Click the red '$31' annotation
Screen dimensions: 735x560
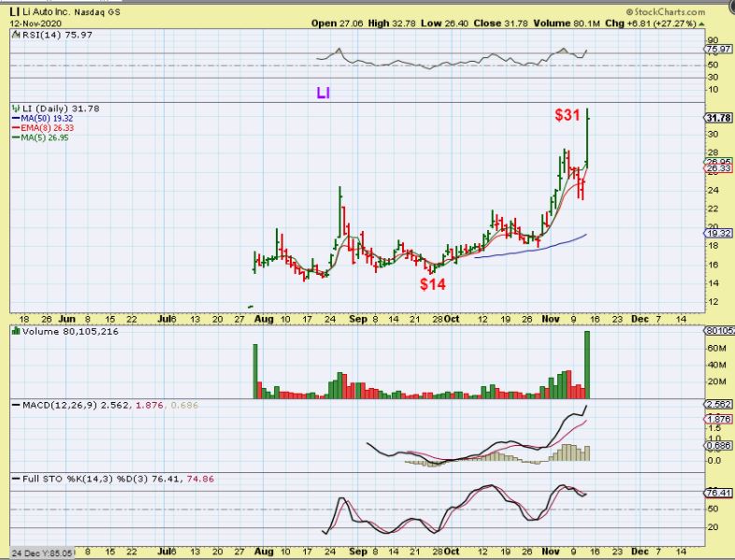[x=568, y=115]
